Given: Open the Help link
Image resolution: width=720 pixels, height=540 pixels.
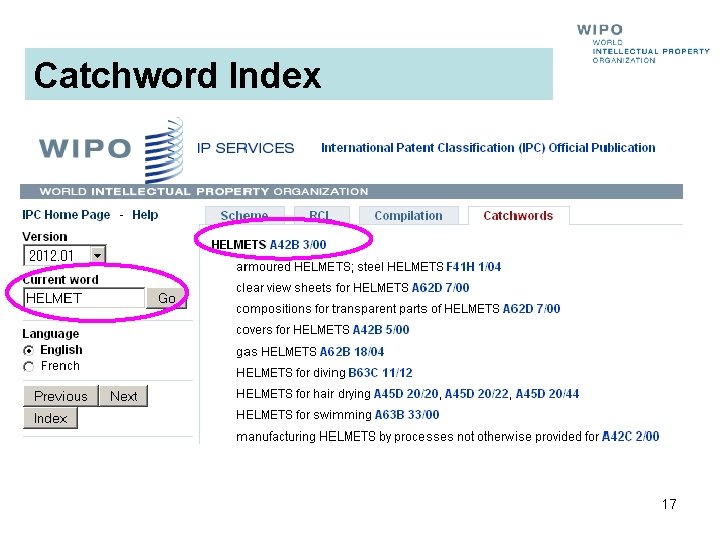Looking at the screenshot, I should (145, 214).
